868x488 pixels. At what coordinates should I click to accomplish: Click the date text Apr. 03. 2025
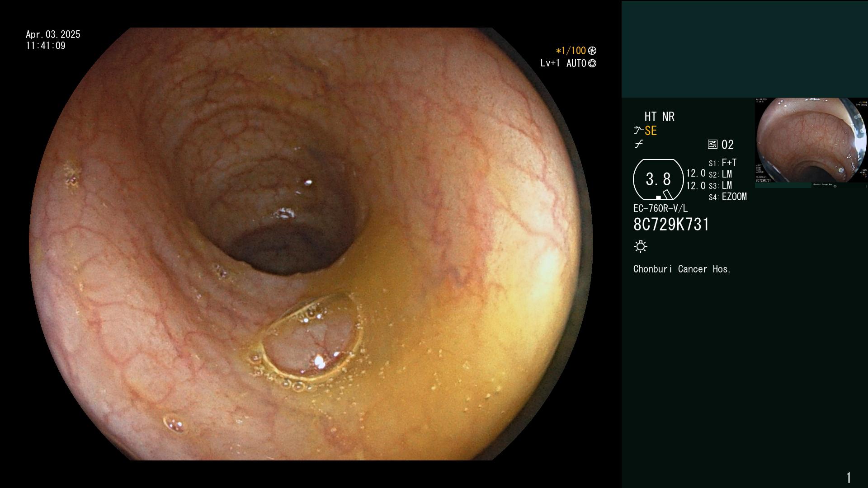[53, 34]
